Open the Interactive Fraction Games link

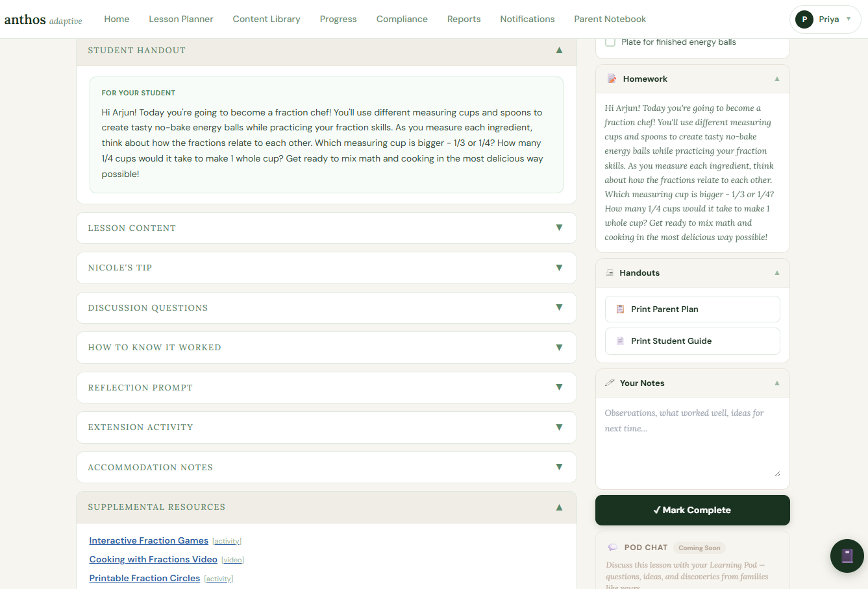pos(148,540)
